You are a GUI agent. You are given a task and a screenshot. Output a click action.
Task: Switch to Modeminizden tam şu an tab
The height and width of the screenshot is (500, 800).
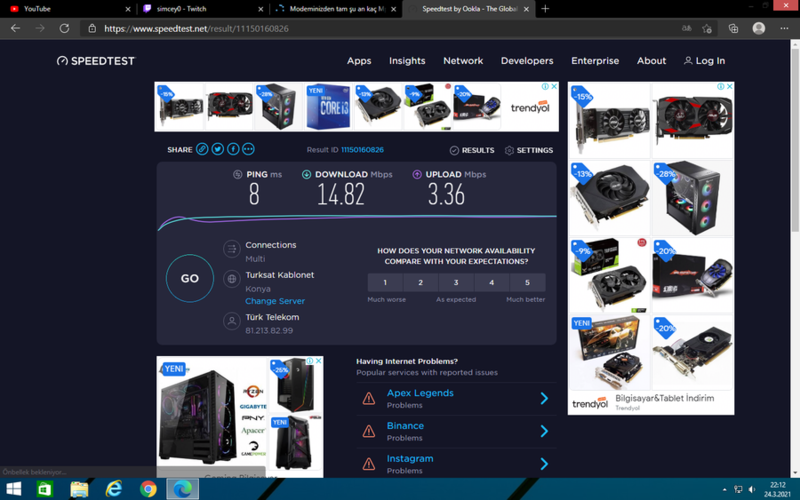[x=336, y=9]
